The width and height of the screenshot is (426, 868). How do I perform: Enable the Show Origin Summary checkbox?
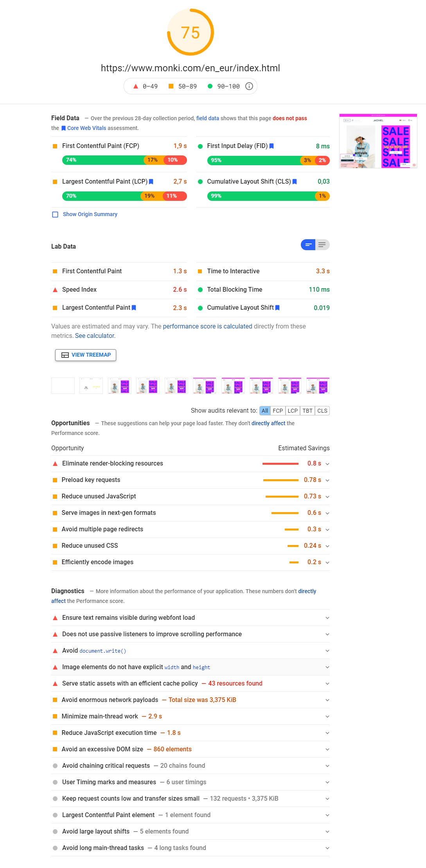pyautogui.click(x=55, y=215)
